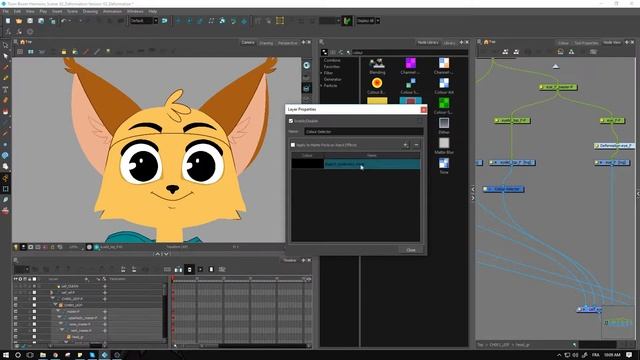The image size is (640, 360).
Task: Click the red playhead marker in timeline
Action: click(x=173, y=279)
